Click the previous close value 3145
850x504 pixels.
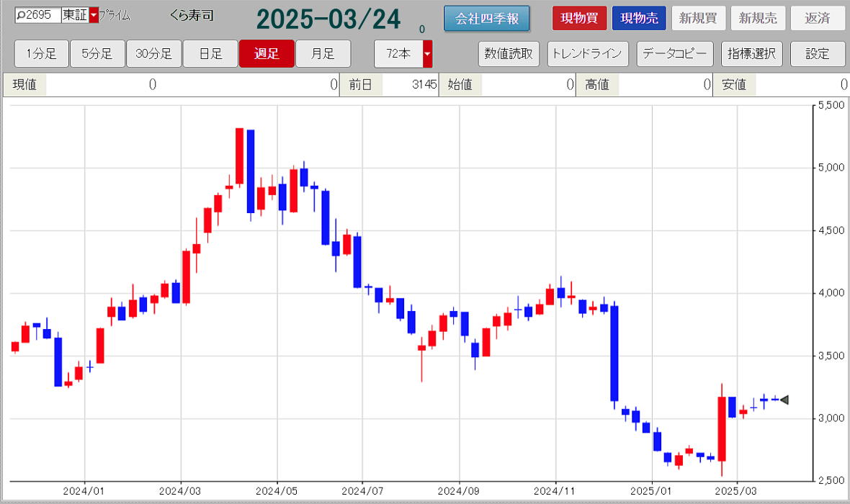(x=424, y=84)
